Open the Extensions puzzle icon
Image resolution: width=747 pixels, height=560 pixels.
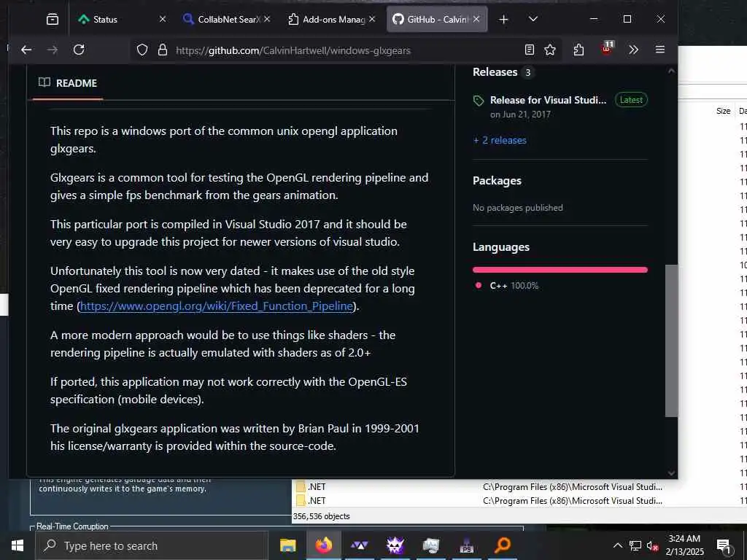578,50
